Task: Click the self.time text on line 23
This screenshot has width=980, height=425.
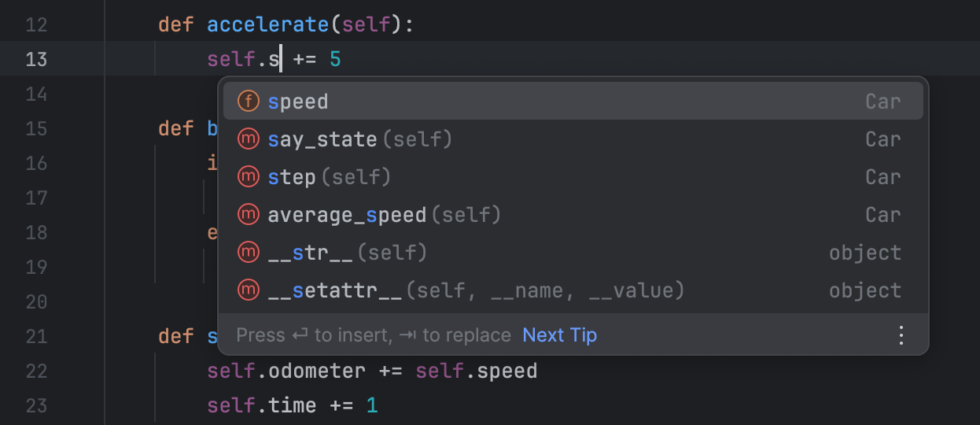Action: pos(262,406)
